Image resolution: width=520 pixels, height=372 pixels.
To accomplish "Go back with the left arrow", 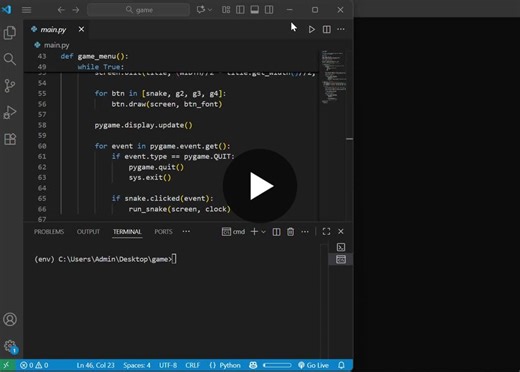I will pos(61,10).
